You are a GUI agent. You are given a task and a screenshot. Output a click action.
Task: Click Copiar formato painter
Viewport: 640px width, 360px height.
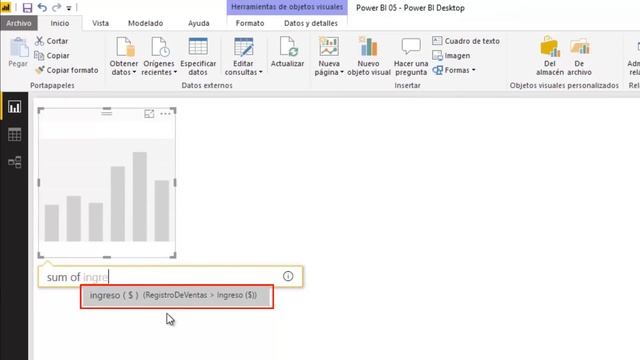(67, 70)
